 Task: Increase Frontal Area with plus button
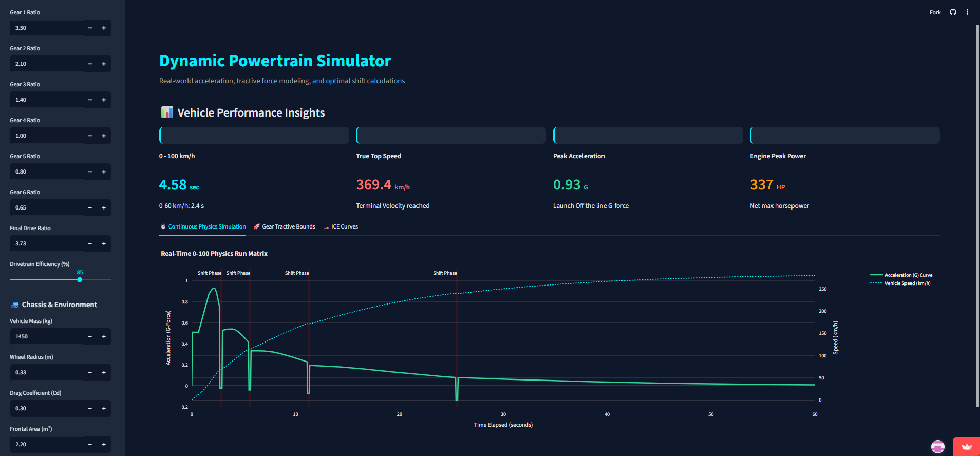point(104,444)
